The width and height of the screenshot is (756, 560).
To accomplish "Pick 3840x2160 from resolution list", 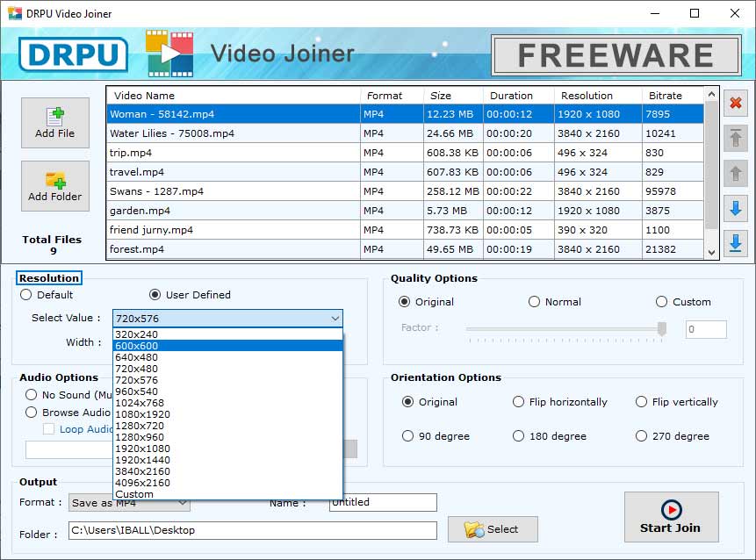I will point(227,471).
